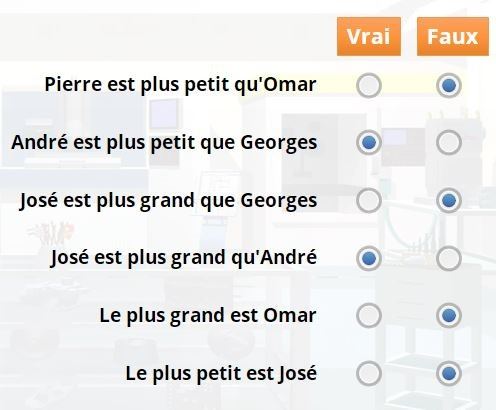Select Vrai for Le plus petit est José

[x=369, y=373]
